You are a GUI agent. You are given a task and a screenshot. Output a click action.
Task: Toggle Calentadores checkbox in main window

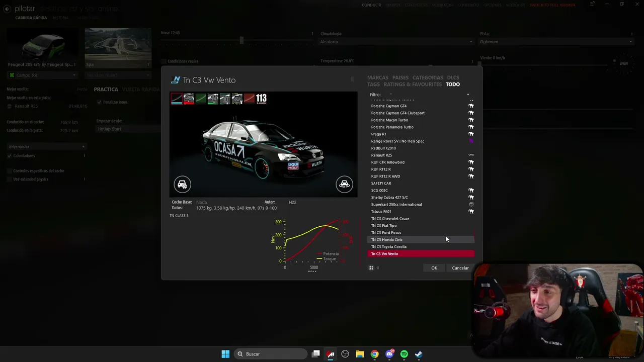[10, 156]
